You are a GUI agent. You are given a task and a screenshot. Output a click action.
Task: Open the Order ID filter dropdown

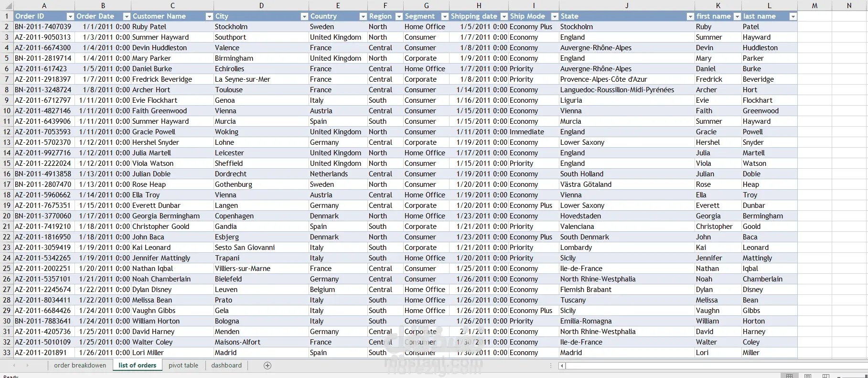[70, 16]
